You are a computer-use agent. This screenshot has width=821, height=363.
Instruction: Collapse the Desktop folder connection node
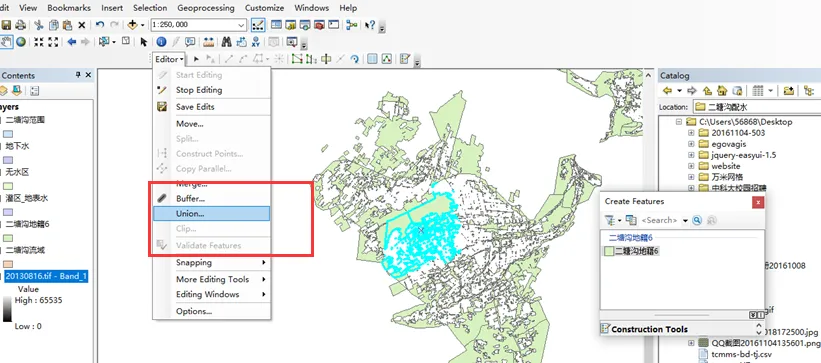(x=679, y=122)
